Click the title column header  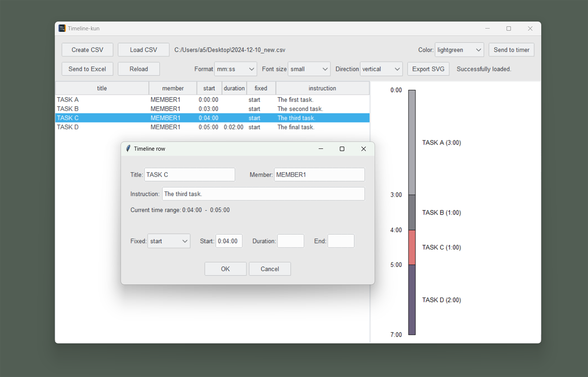(102, 88)
